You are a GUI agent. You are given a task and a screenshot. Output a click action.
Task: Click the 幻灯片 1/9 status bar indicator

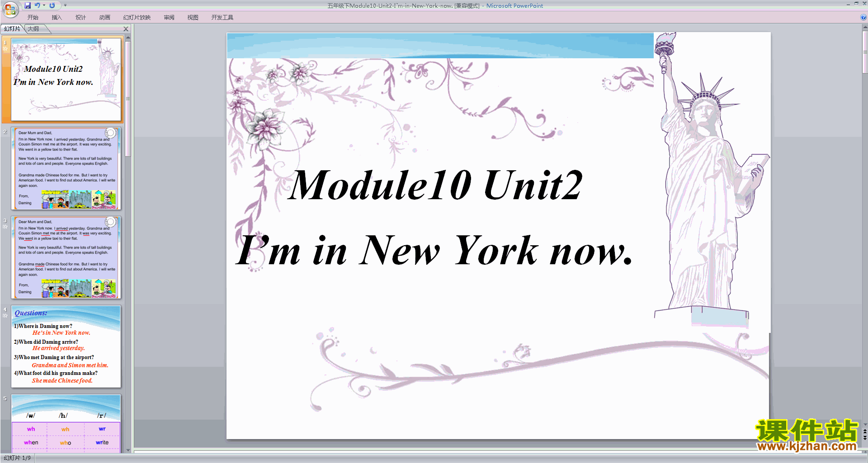(x=17, y=458)
